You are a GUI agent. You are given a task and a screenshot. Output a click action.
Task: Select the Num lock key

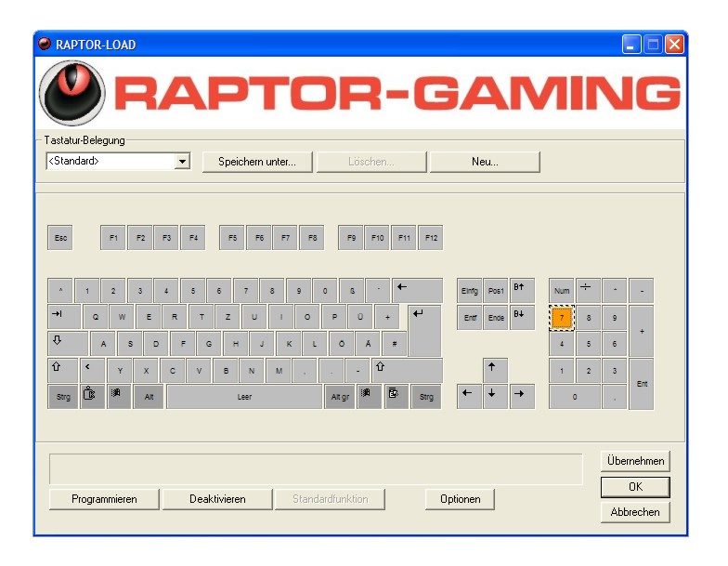[562, 290]
